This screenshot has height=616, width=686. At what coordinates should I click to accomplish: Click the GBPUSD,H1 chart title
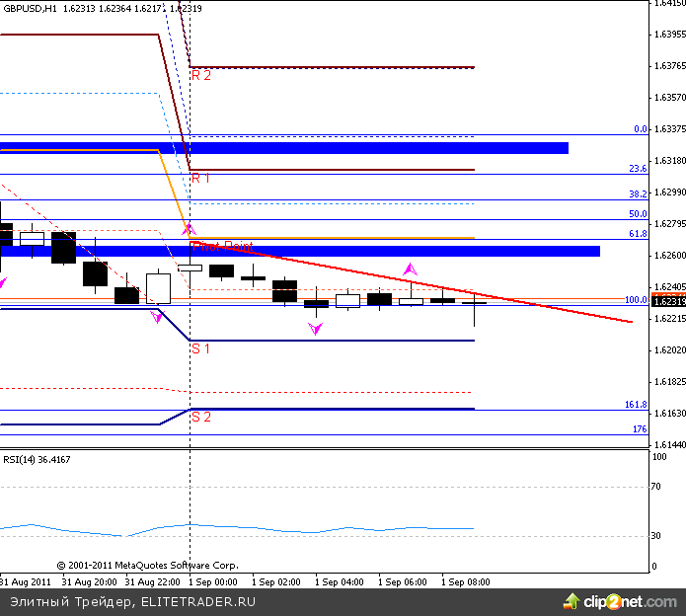[30, 8]
